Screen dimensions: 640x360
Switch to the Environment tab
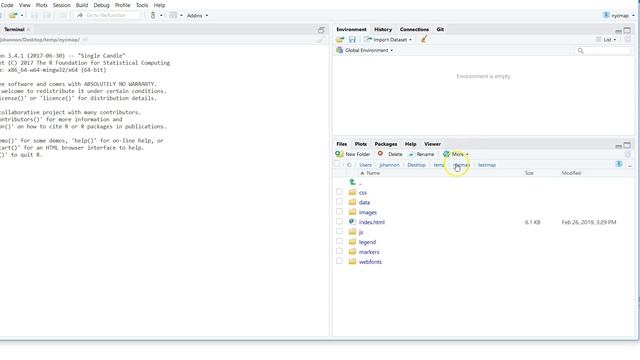(x=351, y=29)
